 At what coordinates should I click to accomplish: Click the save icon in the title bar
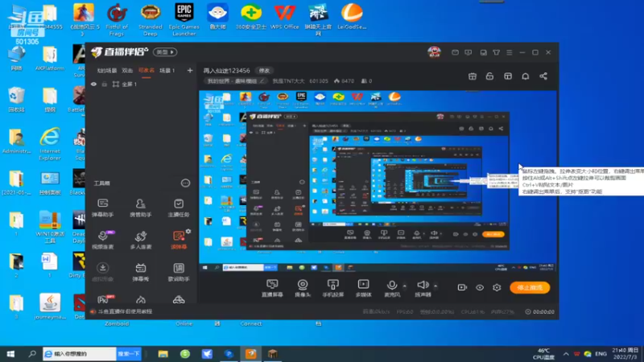point(484,52)
